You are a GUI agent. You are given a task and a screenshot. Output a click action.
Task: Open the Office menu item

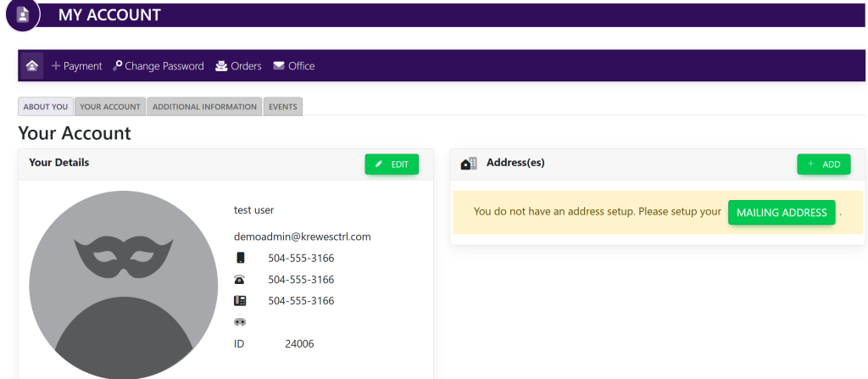(293, 66)
